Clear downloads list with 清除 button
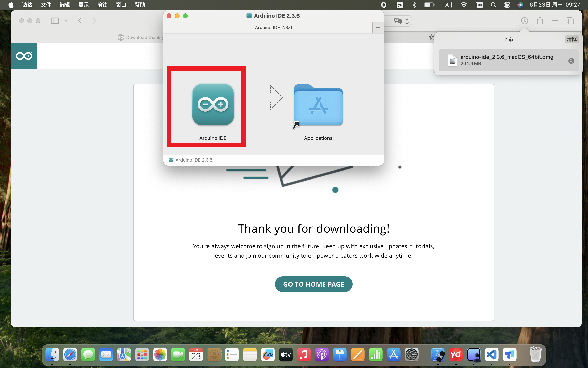Image resolution: width=588 pixels, height=368 pixels. (x=572, y=39)
